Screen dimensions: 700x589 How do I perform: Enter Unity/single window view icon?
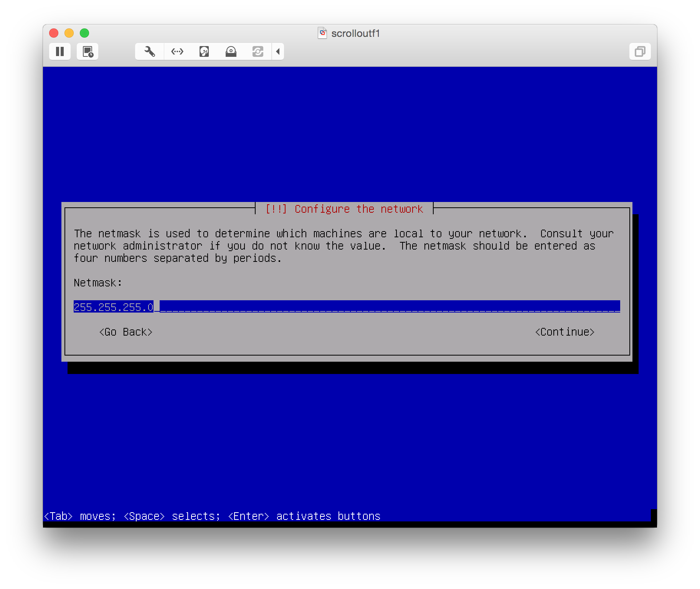point(640,51)
